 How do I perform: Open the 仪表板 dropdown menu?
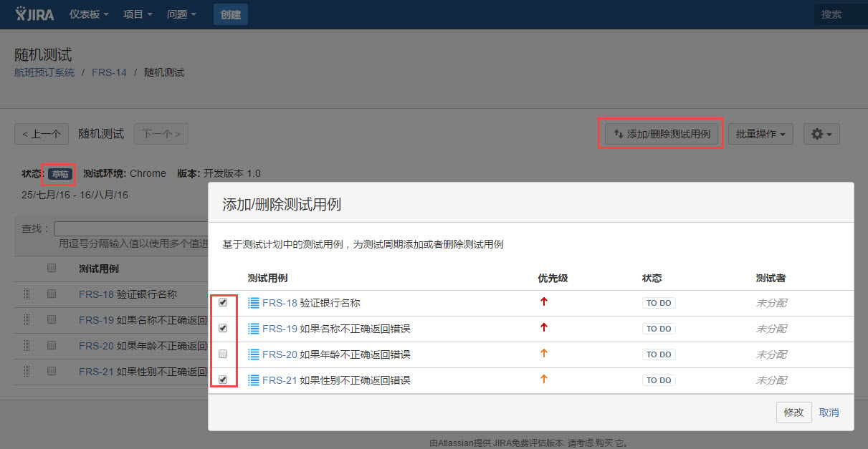pyautogui.click(x=89, y=14)
